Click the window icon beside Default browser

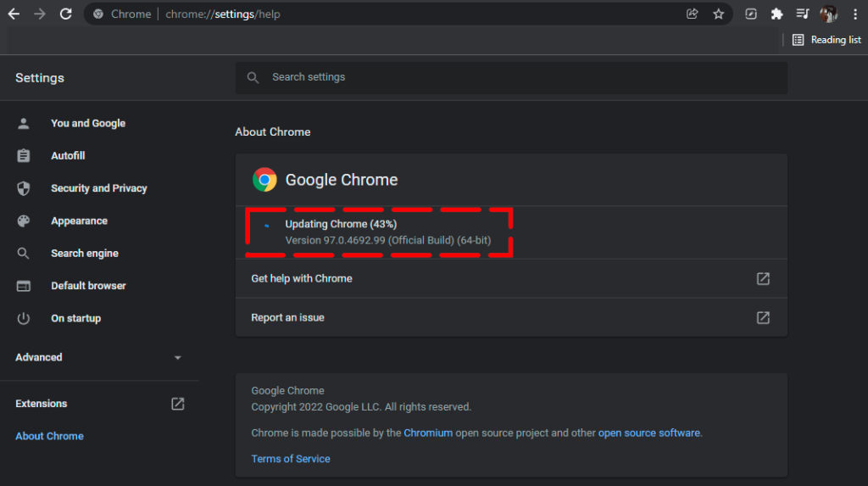(x=23, y=286)
